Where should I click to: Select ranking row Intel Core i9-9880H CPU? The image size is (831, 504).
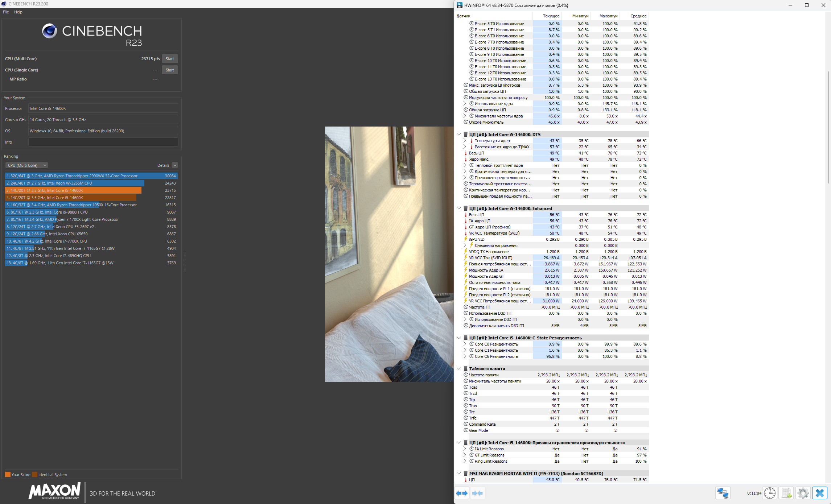[x=91, y=212]
